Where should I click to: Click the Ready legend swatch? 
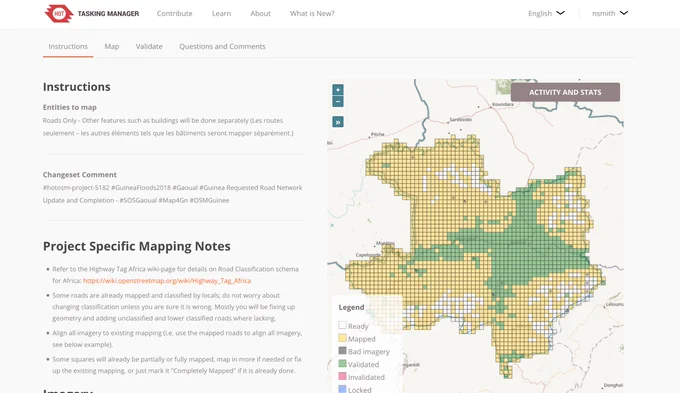coord(342,325)
